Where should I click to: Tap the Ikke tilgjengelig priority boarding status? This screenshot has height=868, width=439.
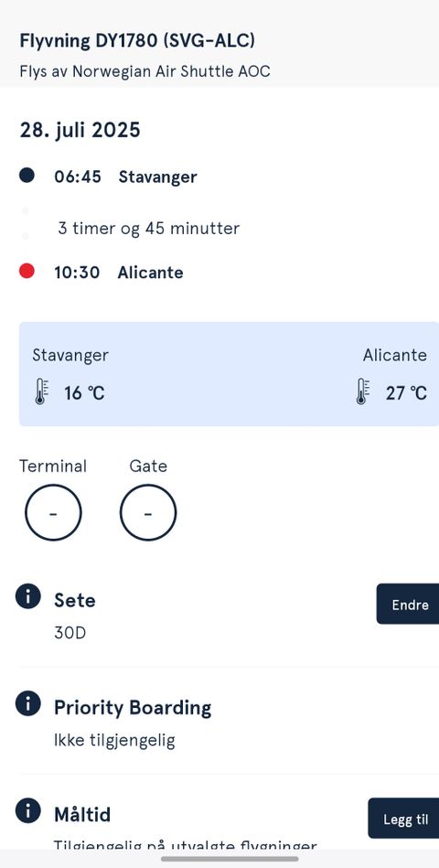click(x=114, y=741)
